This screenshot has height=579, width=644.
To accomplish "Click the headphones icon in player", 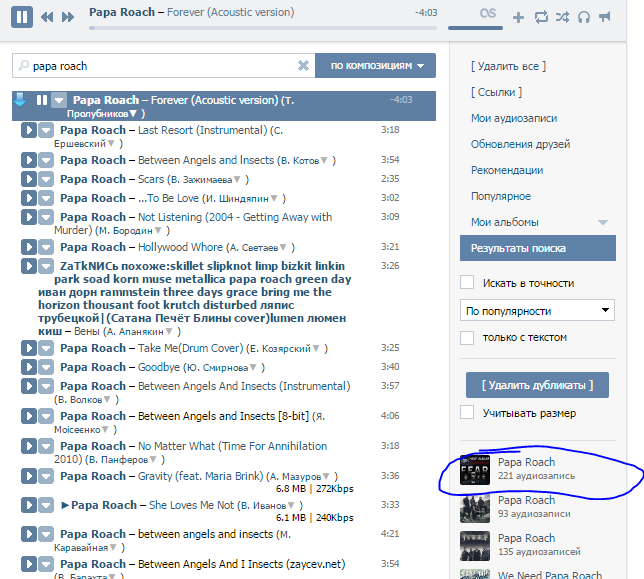I will click(x=584, y=17).
